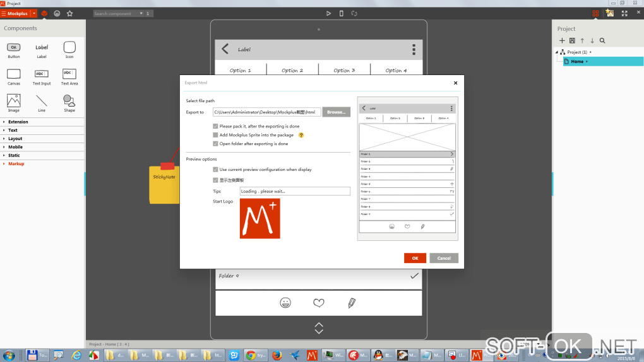Click the Tips text field
644x362 pixels.
295,191
